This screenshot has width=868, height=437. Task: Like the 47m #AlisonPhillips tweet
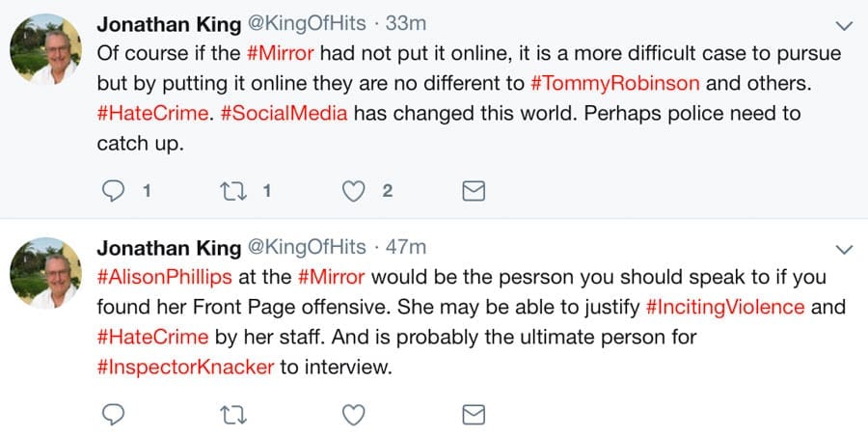pos(355,414)
